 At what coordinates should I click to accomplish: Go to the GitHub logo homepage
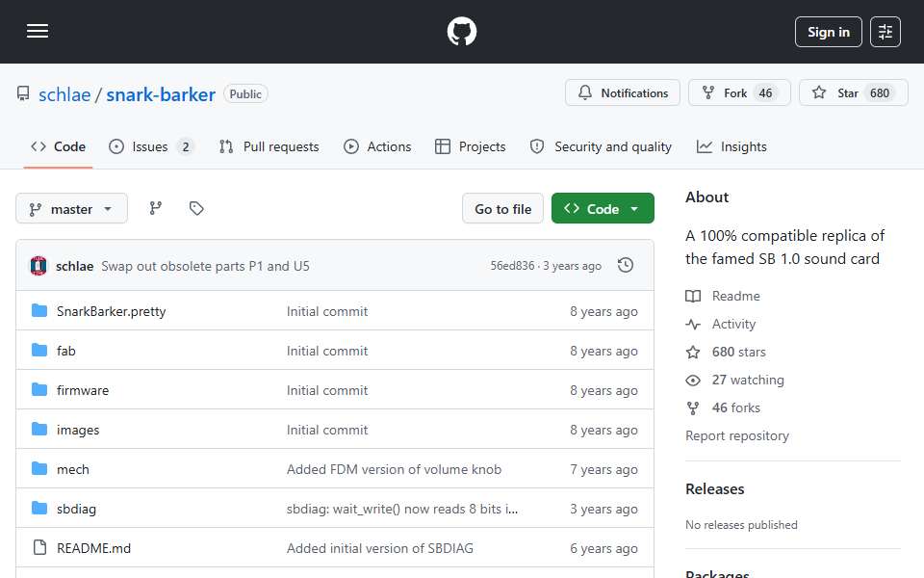pos(461,31)
